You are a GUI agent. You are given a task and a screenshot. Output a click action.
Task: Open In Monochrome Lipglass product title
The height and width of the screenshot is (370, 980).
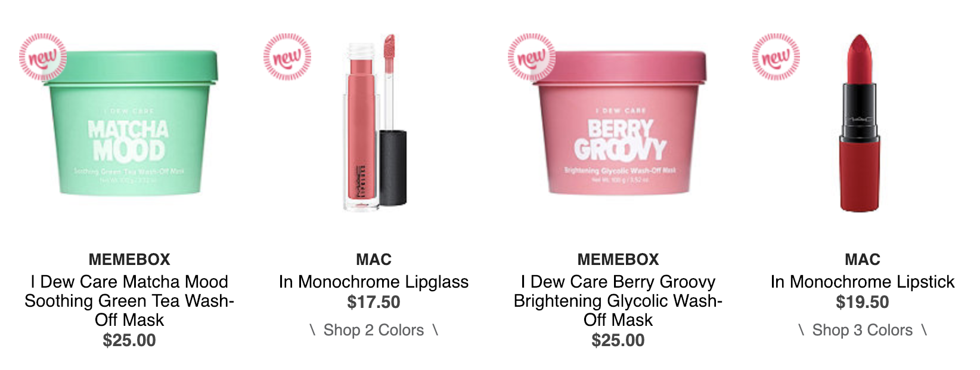pos(374,282)
